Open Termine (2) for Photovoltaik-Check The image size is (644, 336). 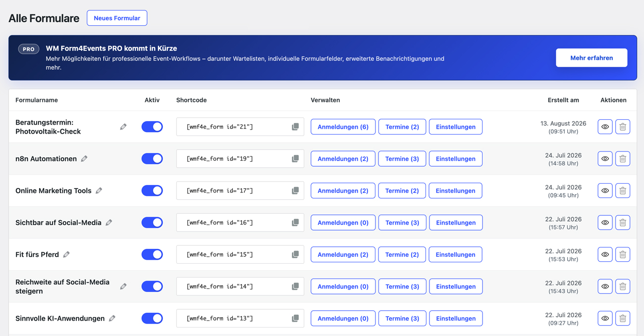tap(402, 127)
